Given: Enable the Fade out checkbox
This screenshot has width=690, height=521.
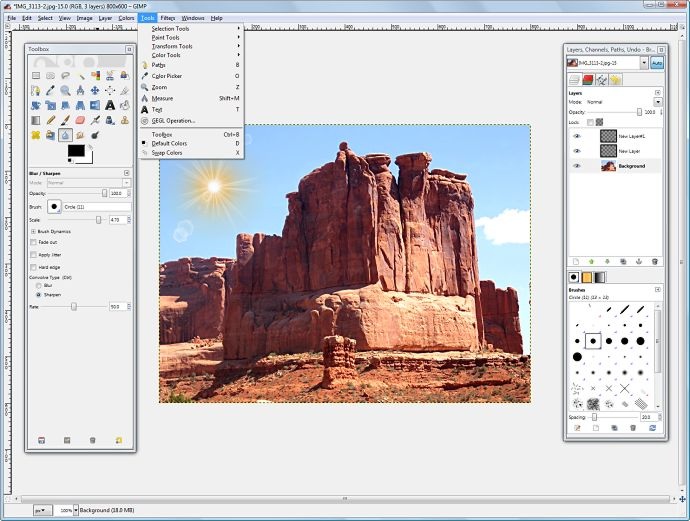Looking at the screenshot, I should pyautogui.click(x=35, y=243).
